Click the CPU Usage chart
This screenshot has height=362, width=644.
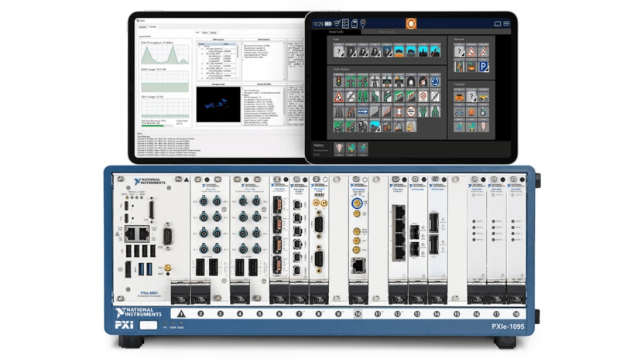pyautogui.click(x=165, y=108)
